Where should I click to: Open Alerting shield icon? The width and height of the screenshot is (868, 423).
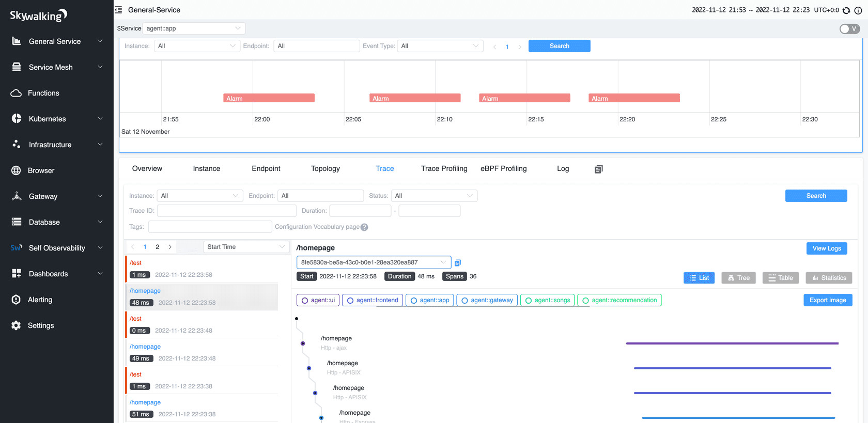[x=16, y=300]
